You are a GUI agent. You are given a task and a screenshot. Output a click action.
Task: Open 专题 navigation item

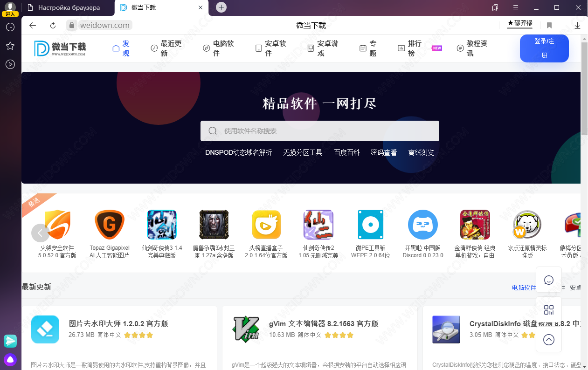click(368, 48)
